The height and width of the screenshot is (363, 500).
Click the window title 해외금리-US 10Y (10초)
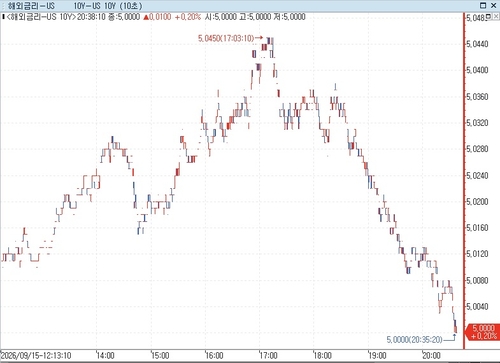coord(75,6)
